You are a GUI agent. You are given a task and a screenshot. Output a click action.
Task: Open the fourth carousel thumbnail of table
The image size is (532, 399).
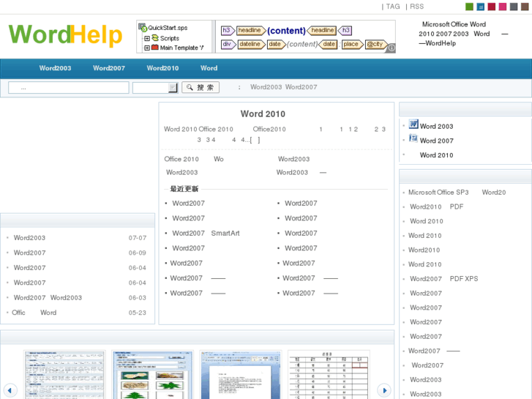(x=329, y=375)
